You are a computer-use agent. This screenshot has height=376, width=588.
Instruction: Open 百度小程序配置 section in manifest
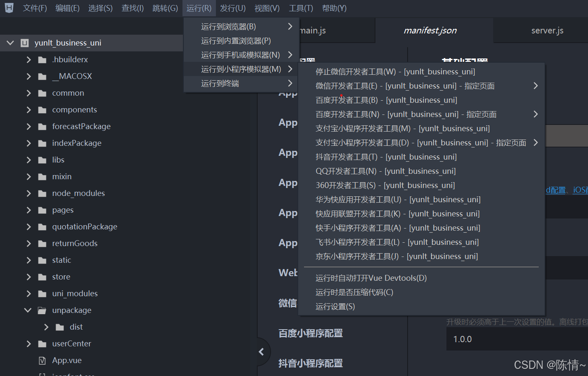click(311, 333)
